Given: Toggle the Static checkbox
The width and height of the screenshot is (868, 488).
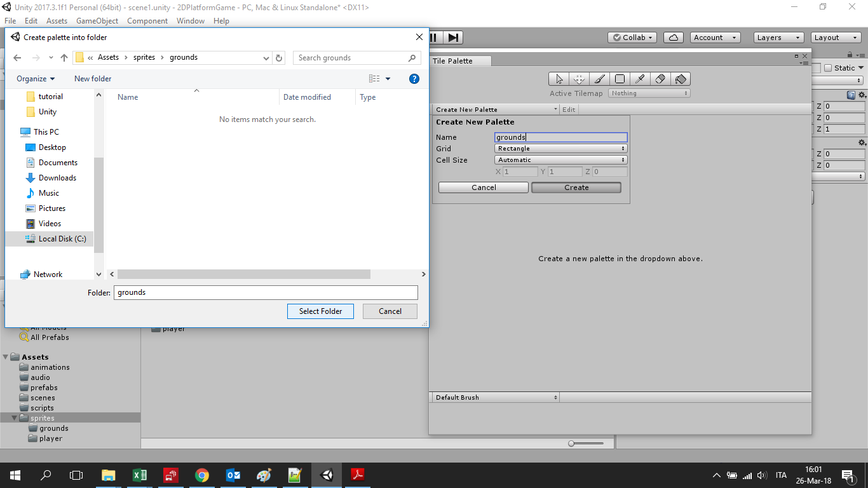Looking at the screenshot, I should tap(827, 68).
